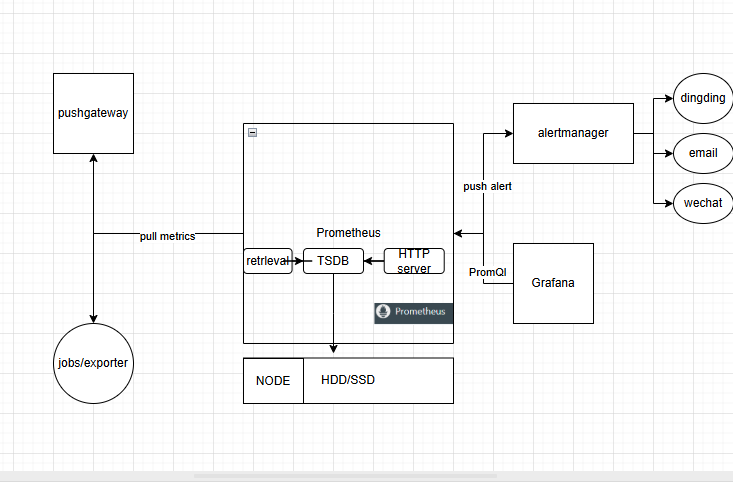This screenshot has width=733, height=482.
Task: Select the alertmanager box
Action: [573, 134]
